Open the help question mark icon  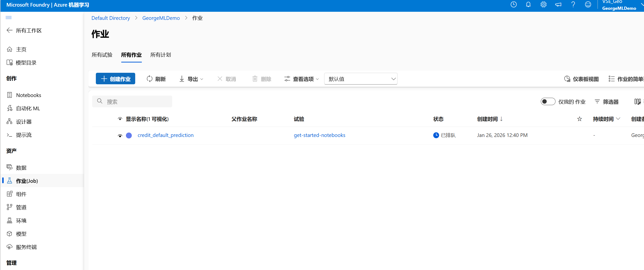tap(573, 5)
